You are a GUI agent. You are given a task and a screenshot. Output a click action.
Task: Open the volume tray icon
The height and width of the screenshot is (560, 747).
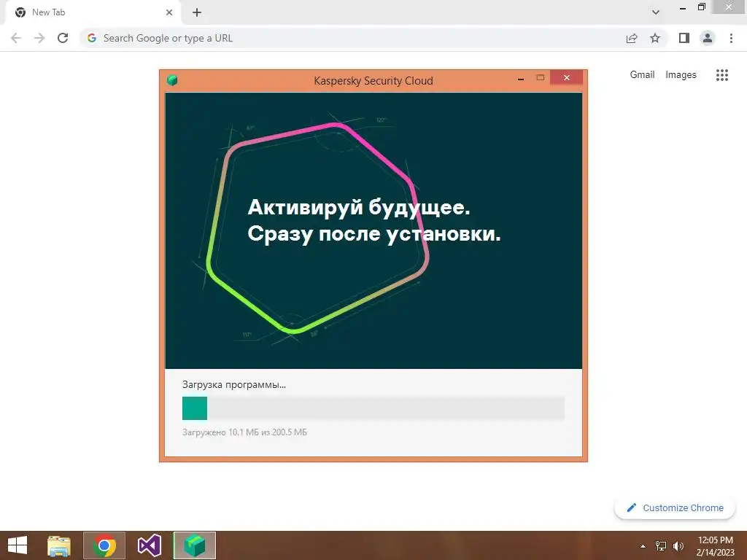(x=678, y=546)
